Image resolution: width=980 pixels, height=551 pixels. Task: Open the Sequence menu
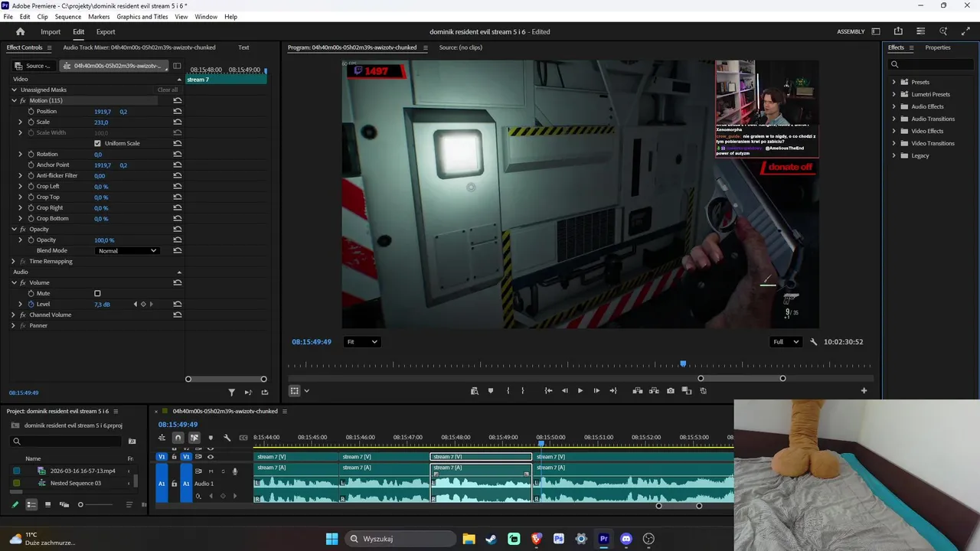pos(68,17)
